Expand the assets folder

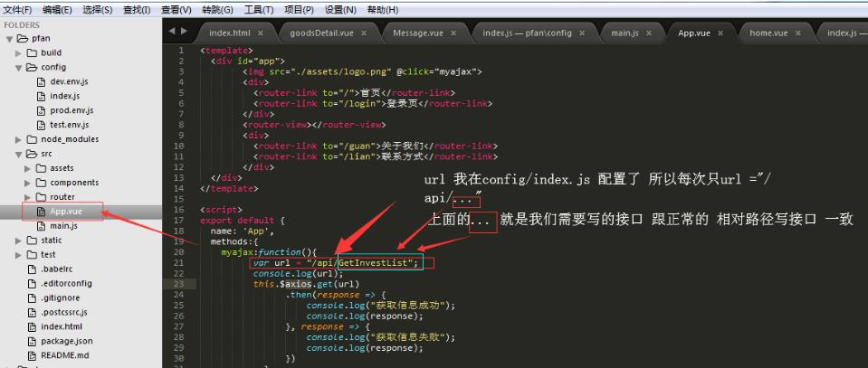click(x=27, y=168)
